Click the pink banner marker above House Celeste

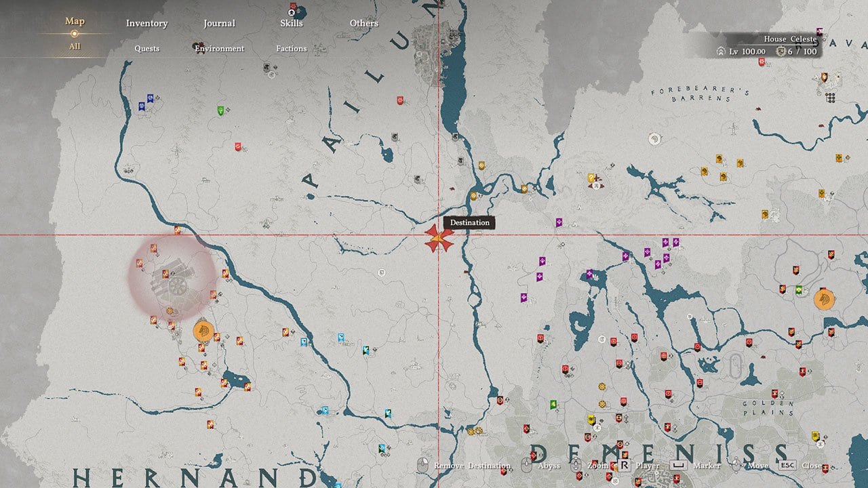tap(819, 32)
